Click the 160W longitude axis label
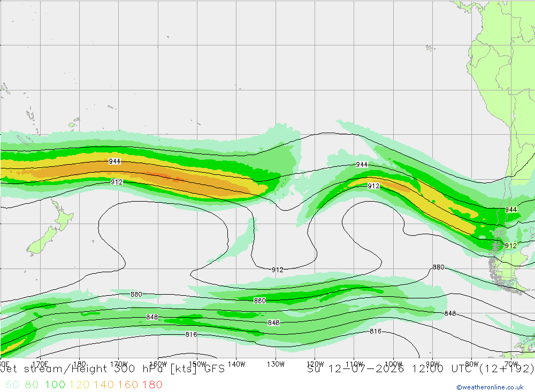Viewport: 535px width, 392px height. [158, 364]
